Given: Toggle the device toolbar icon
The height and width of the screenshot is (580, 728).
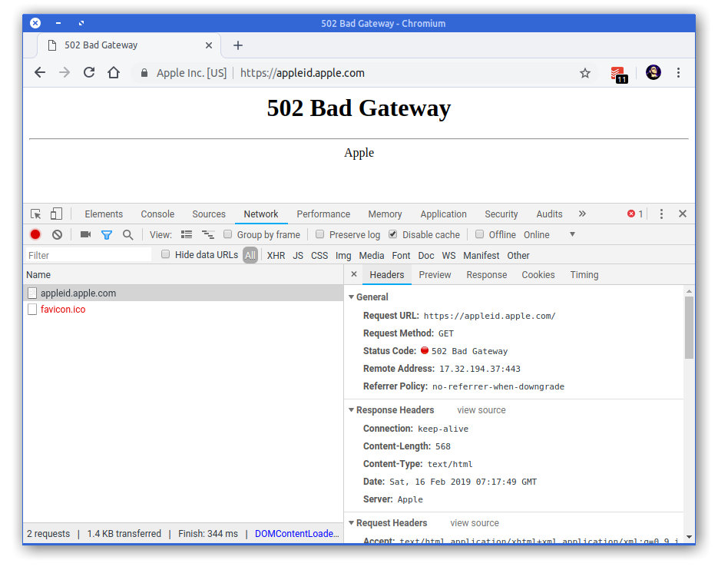Looking at the screenshot, I should [x=56, y=214].
